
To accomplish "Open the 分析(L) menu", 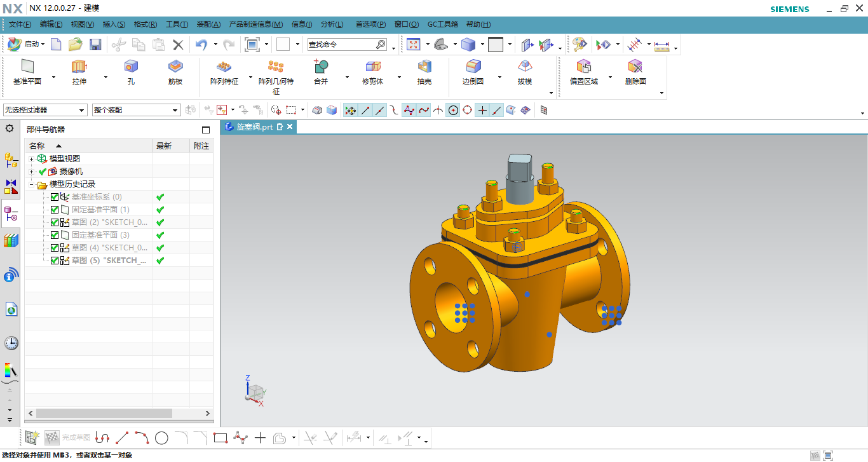I will (332, 24).
